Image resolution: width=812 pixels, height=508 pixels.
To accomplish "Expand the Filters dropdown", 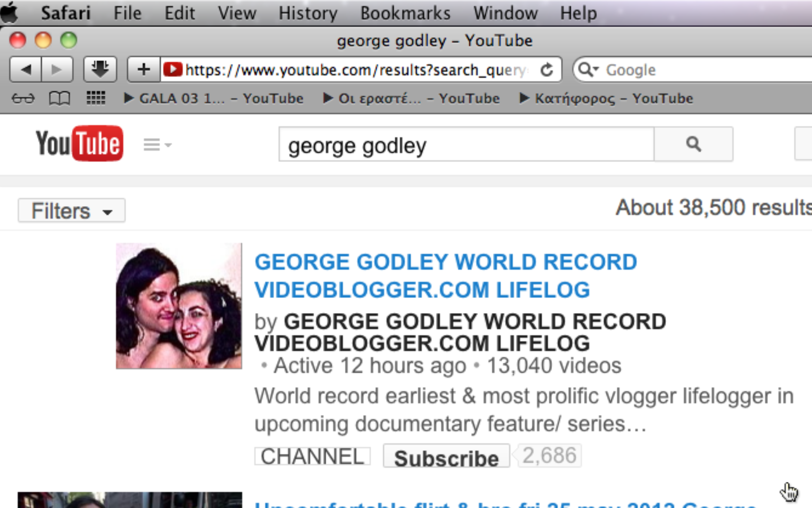I will tap(72, 211).
